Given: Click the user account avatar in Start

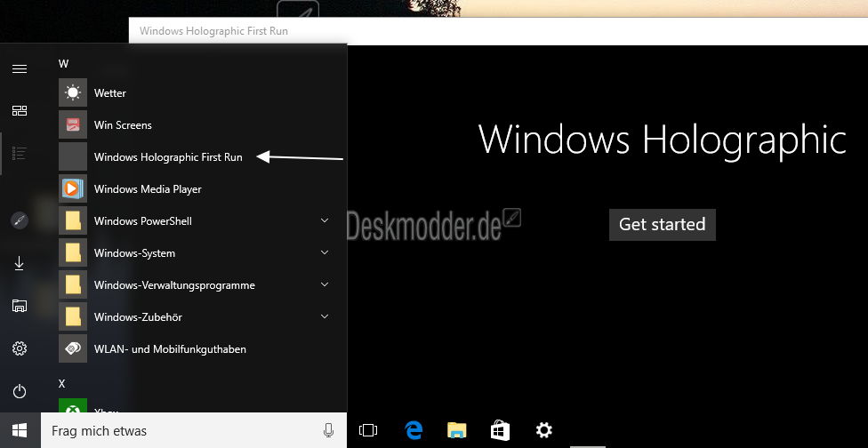Looking at the screenshot, I should (20, 220).
